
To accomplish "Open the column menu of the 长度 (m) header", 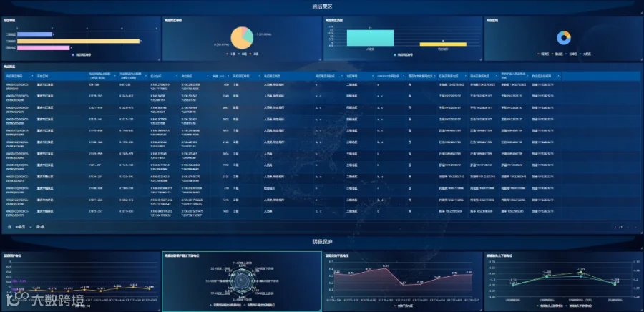I will click(x=228, y=77).
